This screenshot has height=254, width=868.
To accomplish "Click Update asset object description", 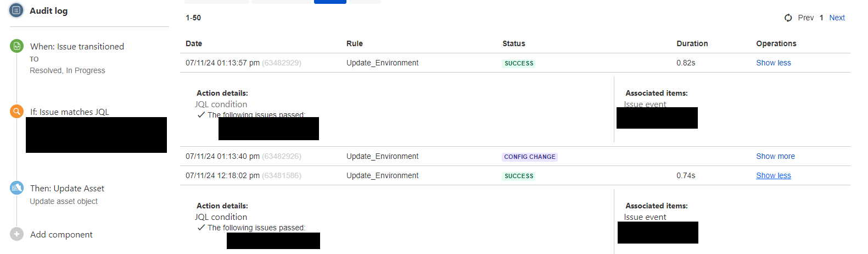I will [x=64, y=201].
